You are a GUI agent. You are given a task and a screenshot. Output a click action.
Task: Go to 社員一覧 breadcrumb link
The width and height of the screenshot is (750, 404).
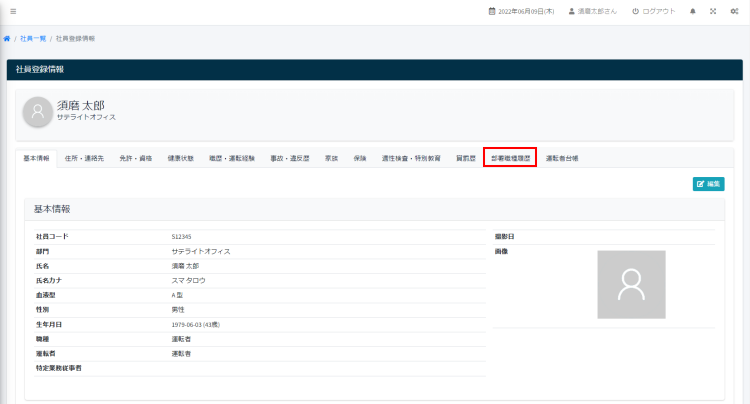tap(32, 38)
